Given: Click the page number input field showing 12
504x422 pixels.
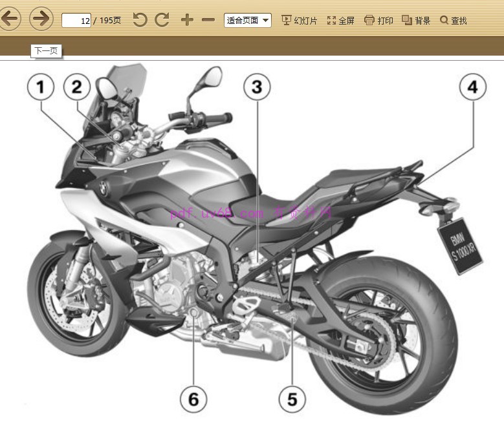Looking at the screenshot, I should point(76,21).
